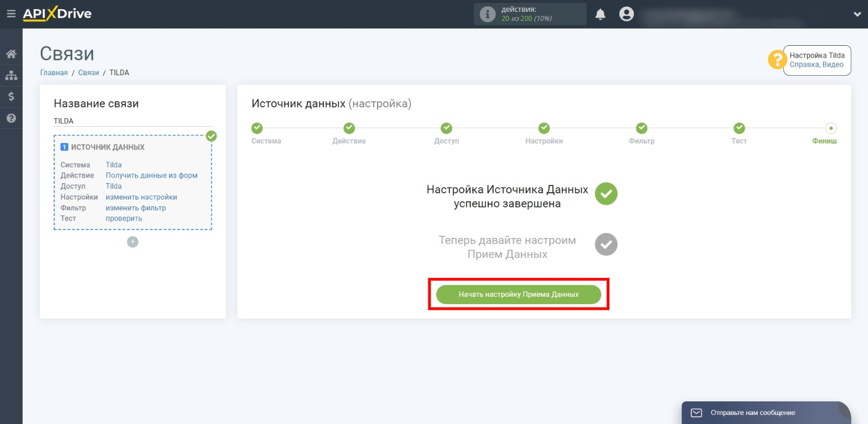868x424 pixels.
Task: Go to Связи breadcrumb link
Action: 89,72
